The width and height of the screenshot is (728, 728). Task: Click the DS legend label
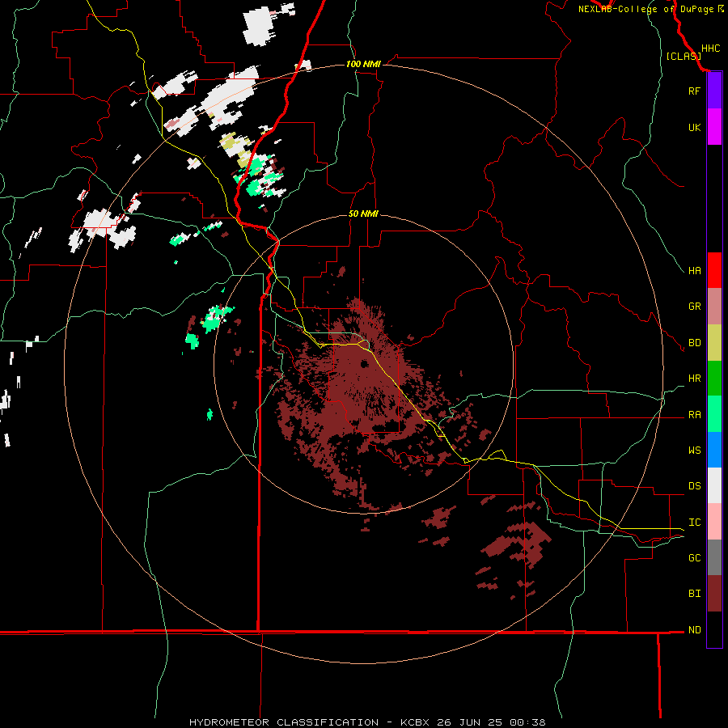[694, 485]
